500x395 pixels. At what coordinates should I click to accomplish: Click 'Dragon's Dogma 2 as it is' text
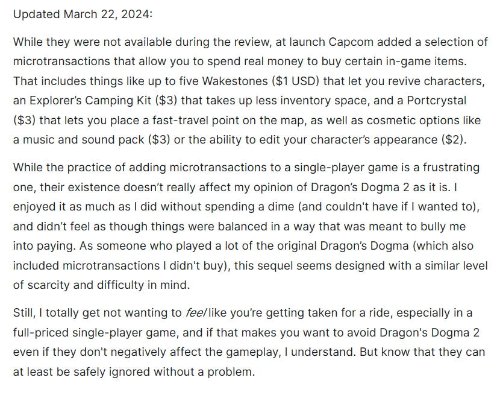click(x=379, y=187)
